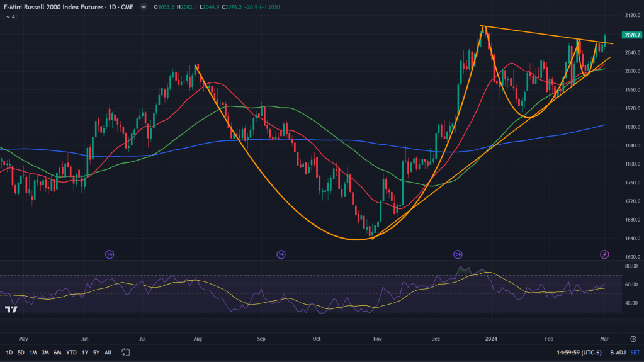The image size is (644, 362).
Task: Select the 1D date range
Action: coord(8,352)
